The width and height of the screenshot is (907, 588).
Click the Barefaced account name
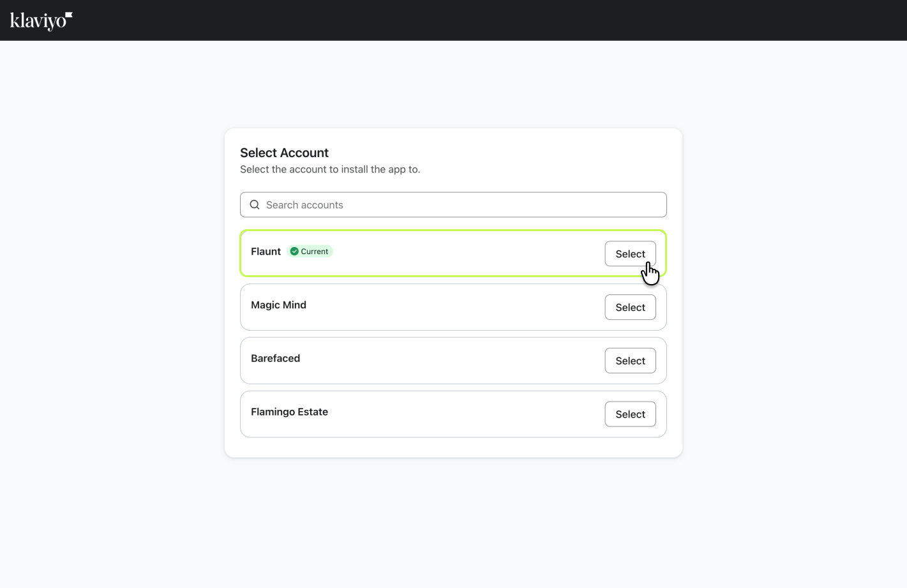point(275,358)
